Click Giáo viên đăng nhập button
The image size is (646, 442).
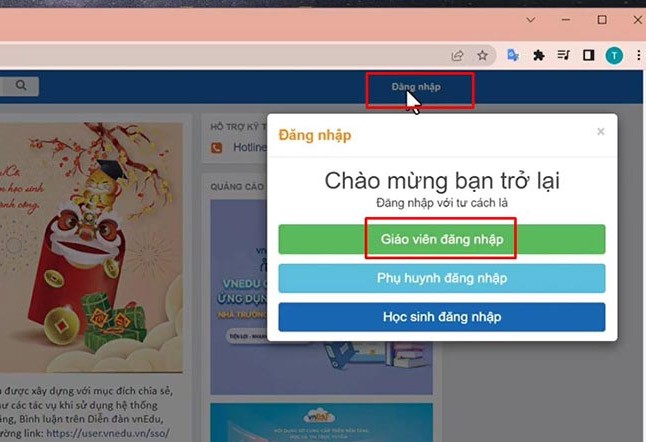[442, 239]
